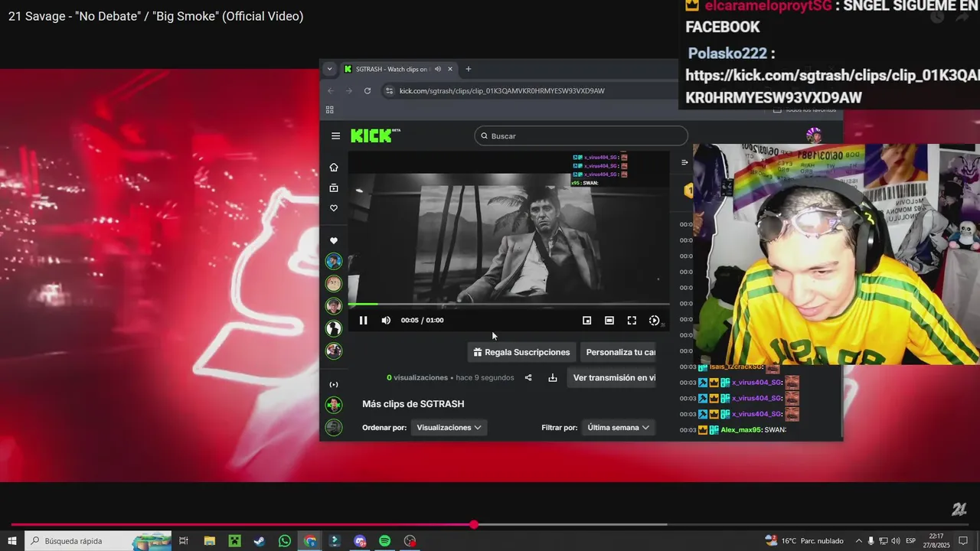Viewport: 980px width, 551px height.
Task: Toggle theater mode in Kick player
Action: (x=609, y=321)
